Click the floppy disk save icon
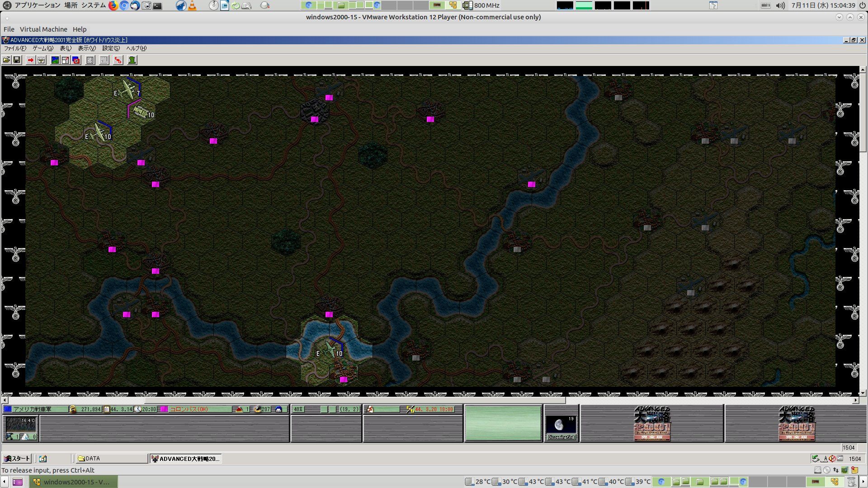Image resolution: width=868 pixels, height=488 pixels. click(17, 60)
